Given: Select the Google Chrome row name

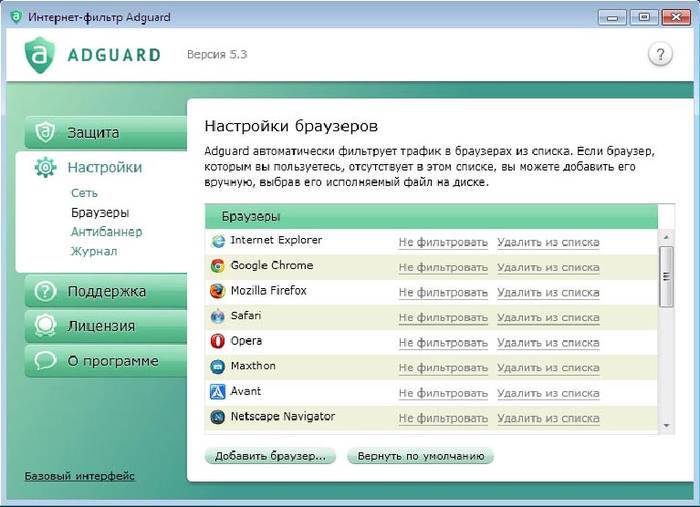Looking at the screenshot, I should click(271, 265).
